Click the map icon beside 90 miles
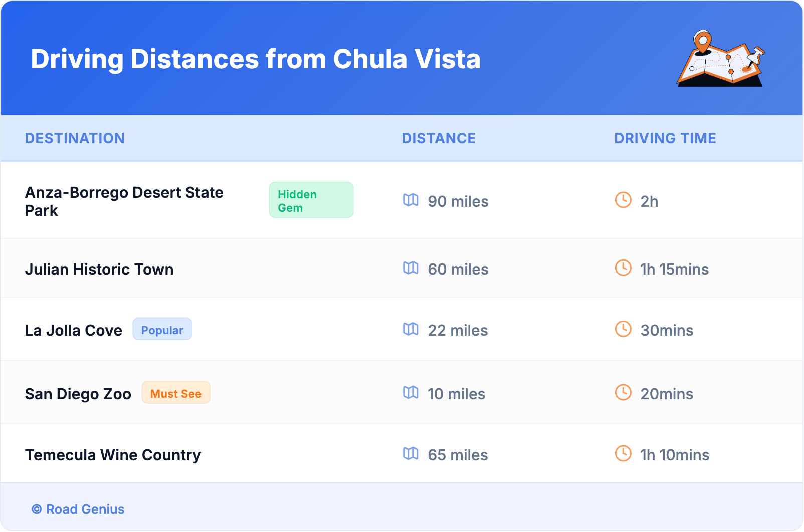Viewport: 804px width, 532px height. [411, 200]
